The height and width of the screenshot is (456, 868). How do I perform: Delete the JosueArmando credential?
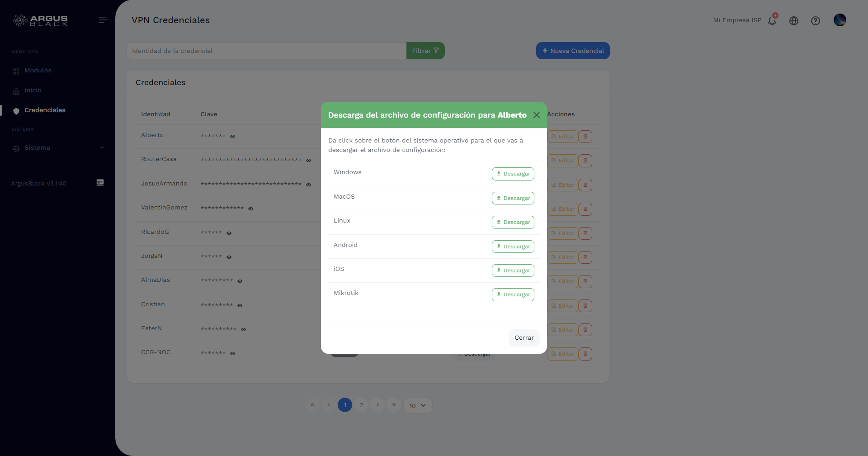[x=585, y=185]
